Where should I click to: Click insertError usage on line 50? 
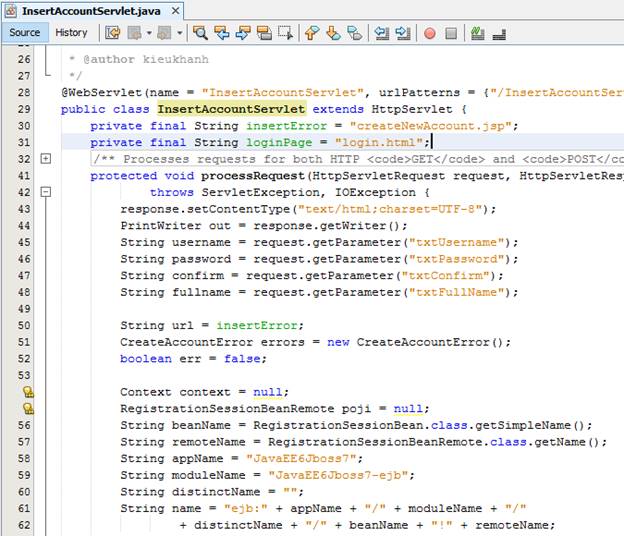tap(257, 325)
